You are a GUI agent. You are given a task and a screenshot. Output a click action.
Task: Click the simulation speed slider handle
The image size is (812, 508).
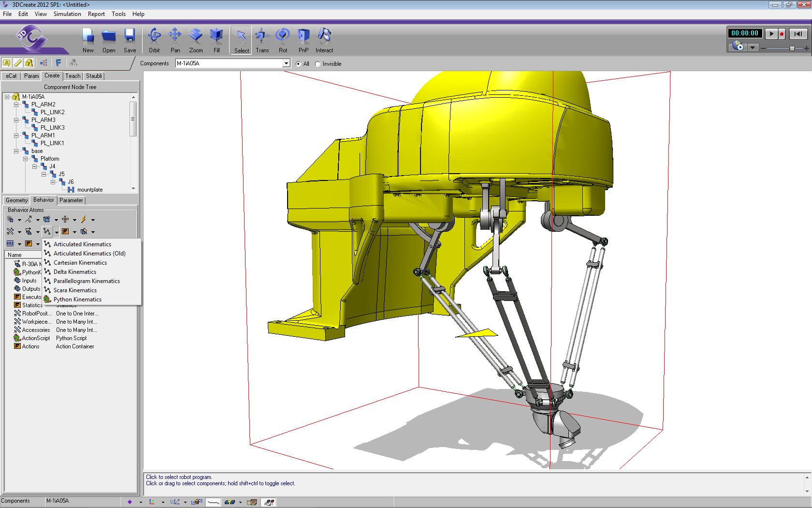click(792, 48)
